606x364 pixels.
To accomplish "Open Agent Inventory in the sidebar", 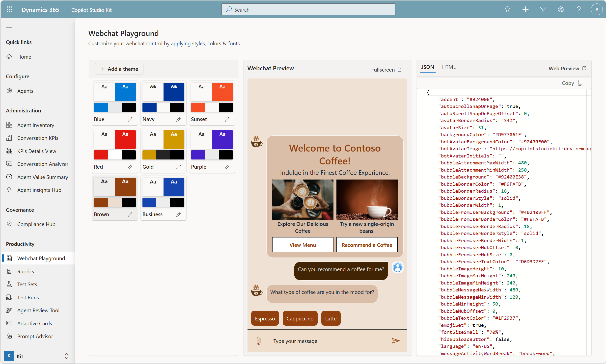I will [36, 125].
